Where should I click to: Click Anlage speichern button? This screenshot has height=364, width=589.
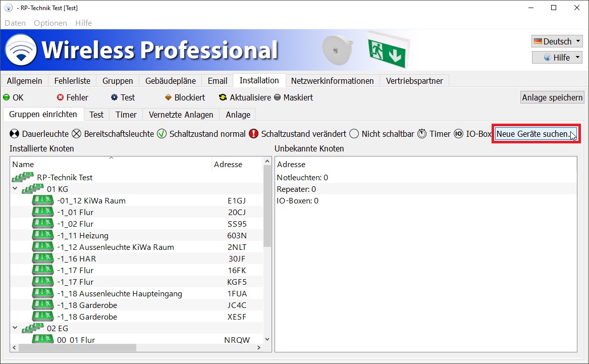tap(552, 97)
